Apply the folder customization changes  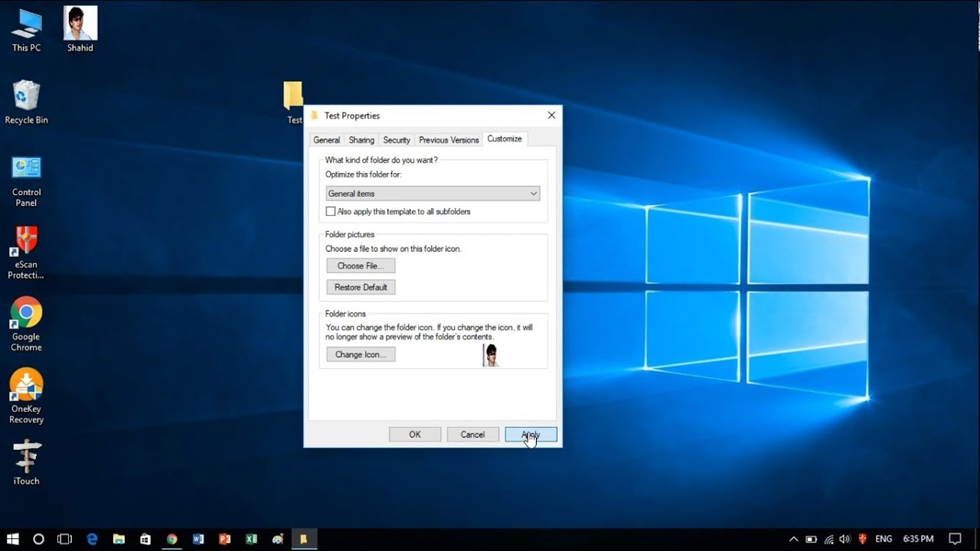[x=531, y=434]
